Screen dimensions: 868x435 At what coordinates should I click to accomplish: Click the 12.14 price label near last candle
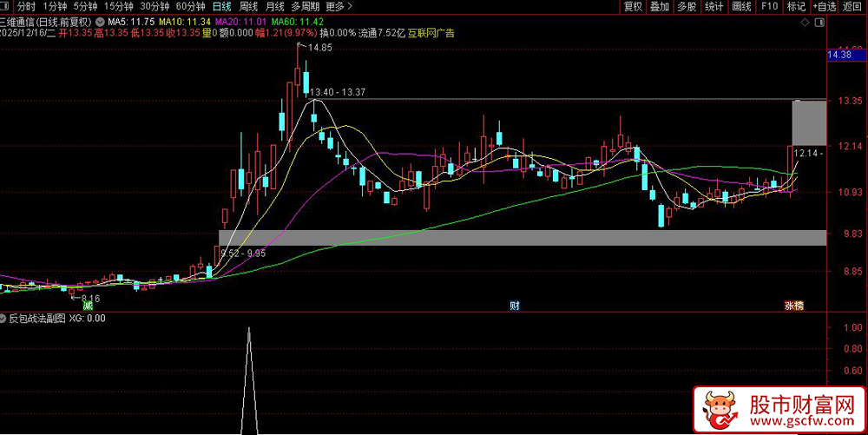(807, 154)
